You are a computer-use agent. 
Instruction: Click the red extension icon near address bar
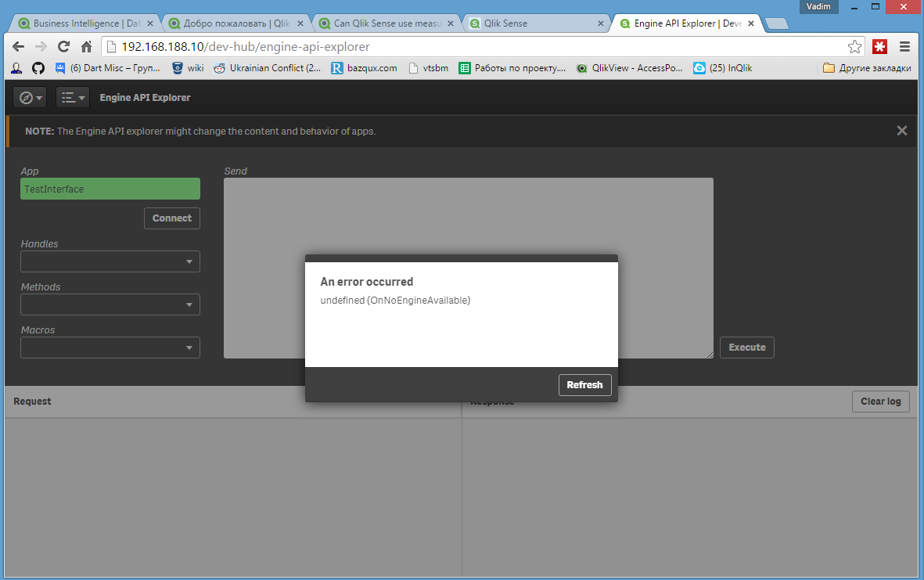[x=879, y=47]
